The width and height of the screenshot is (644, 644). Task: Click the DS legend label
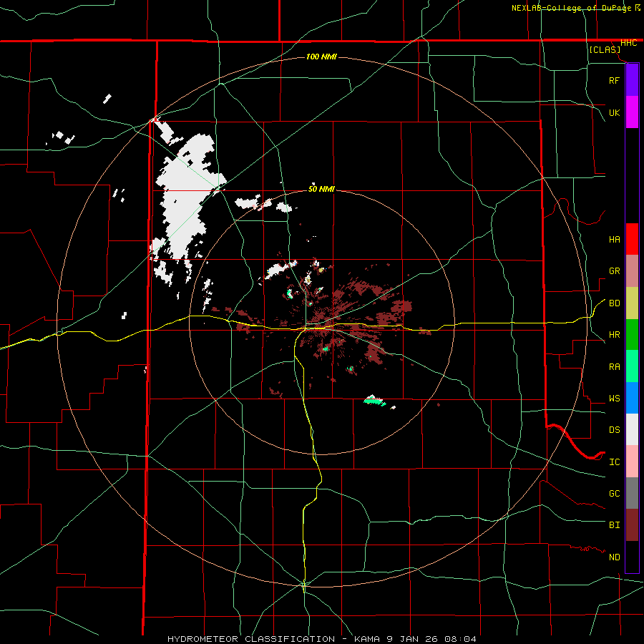pos(614,429)
